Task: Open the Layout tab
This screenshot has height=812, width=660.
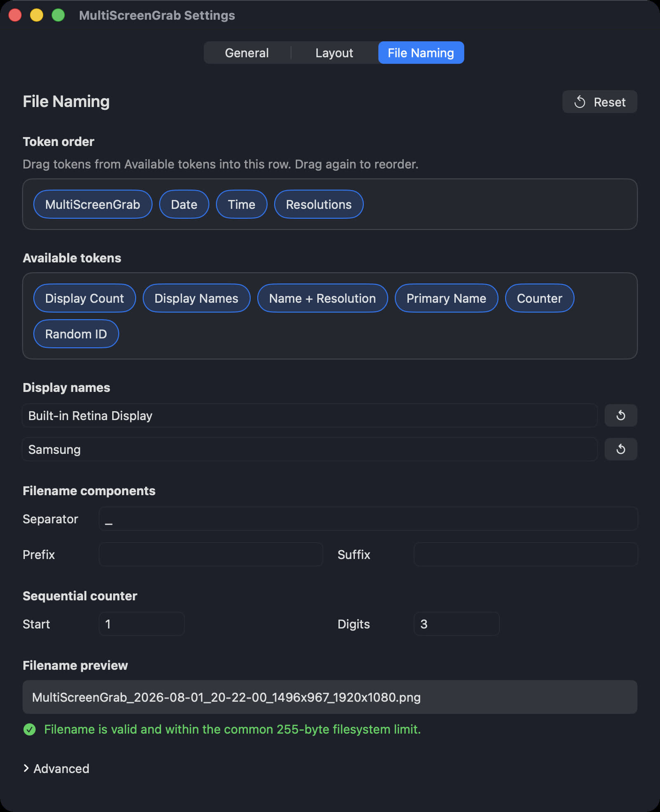Action: pos(334,53)
